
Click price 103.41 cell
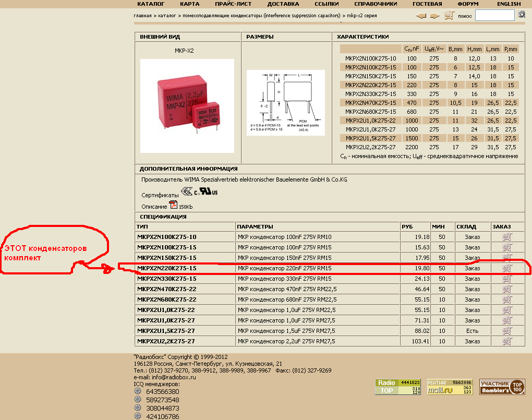[x=420, y=341]
